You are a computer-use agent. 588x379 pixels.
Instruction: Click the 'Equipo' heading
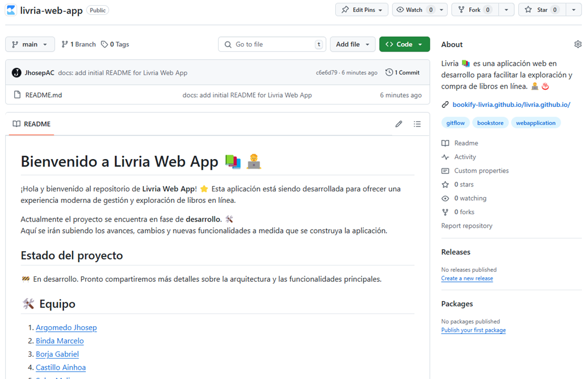click(57, 304)
